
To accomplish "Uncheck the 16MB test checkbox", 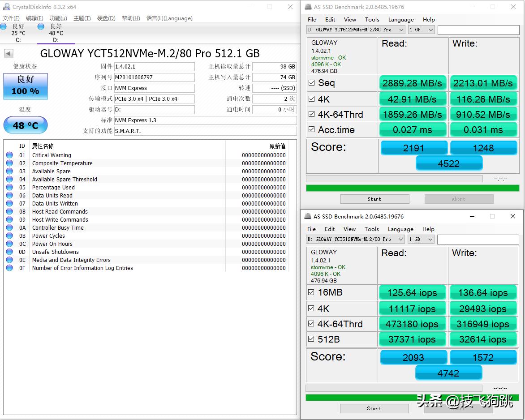I will [311, 292].
